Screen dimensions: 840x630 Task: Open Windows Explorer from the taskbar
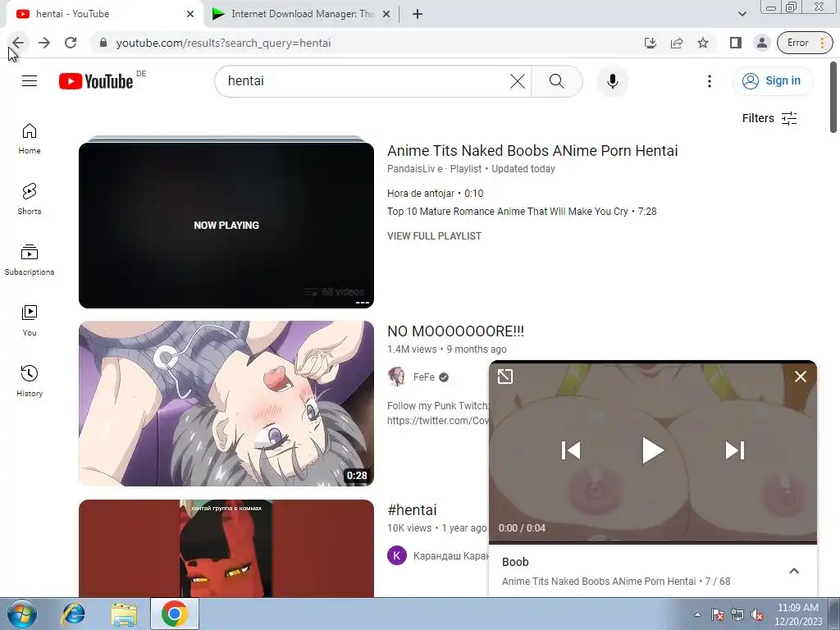124,614
